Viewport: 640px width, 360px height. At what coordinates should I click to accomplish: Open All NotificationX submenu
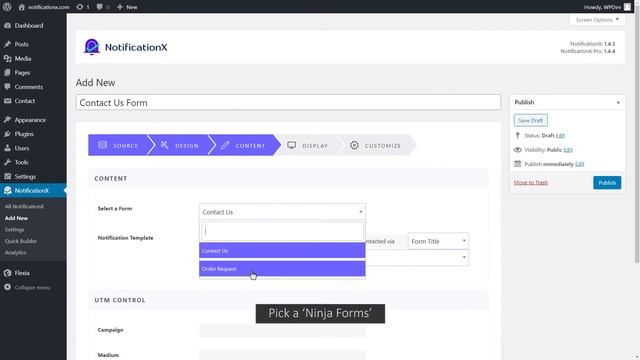click(24, 207)
